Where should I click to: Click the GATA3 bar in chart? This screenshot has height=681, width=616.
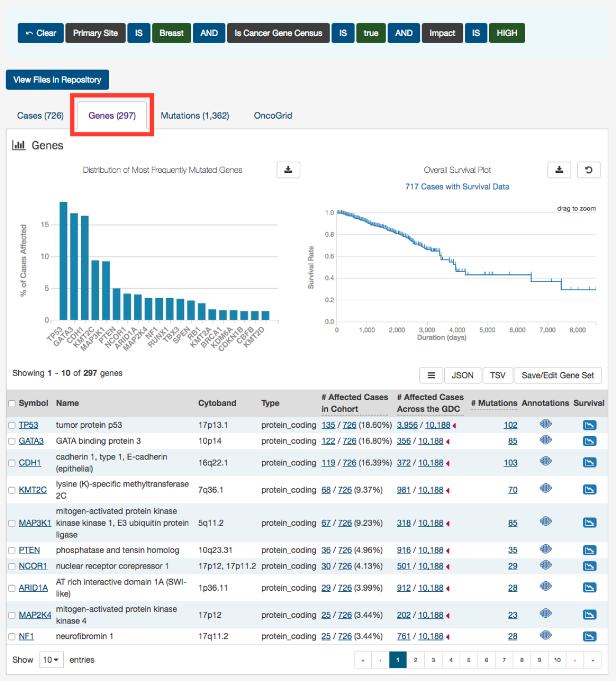74,267
